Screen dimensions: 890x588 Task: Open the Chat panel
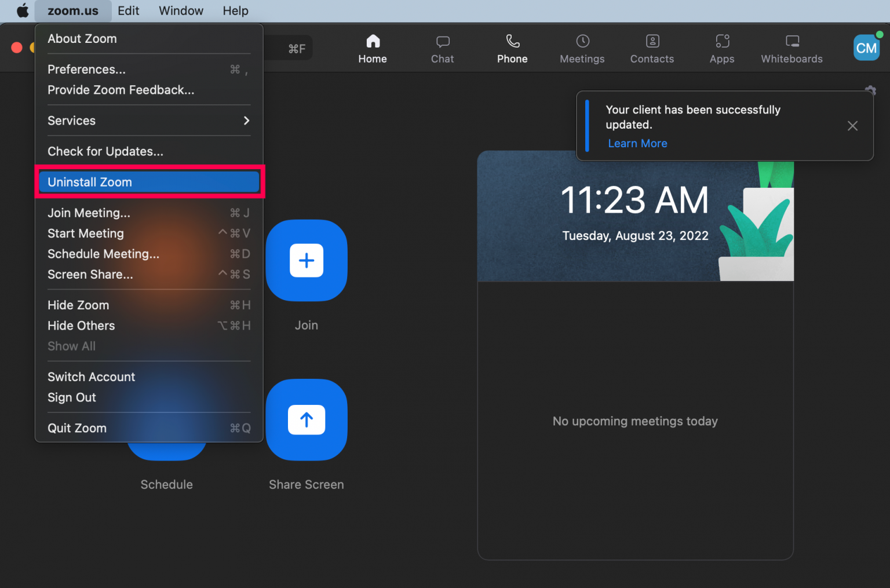tap(442, 48)
